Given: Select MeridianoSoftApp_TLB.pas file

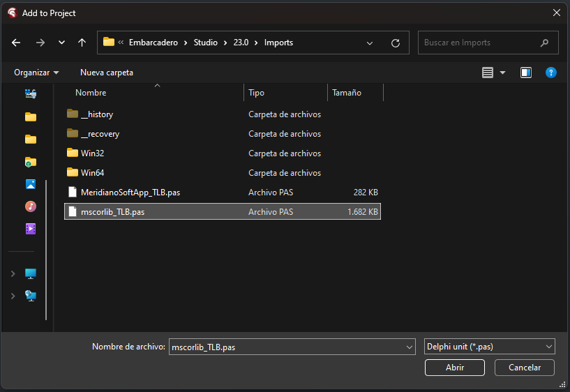Looking at the screenshot, I should pyautogui.click(x=223, y=193).
